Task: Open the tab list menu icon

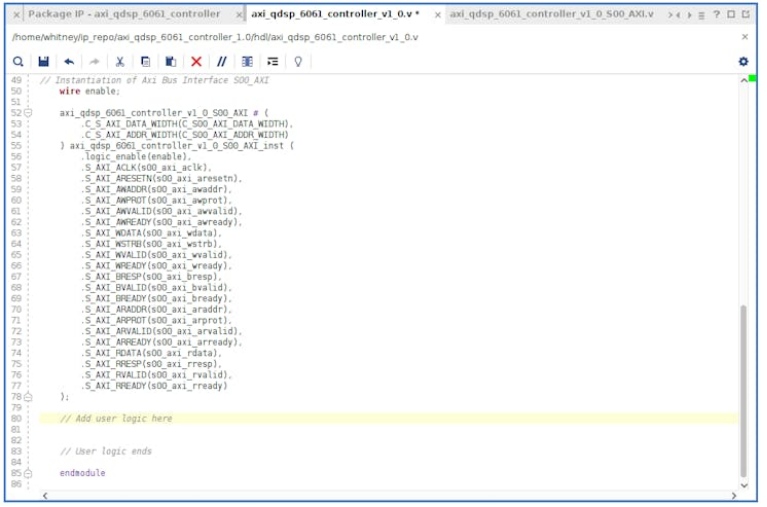Action: click(700, 15)
